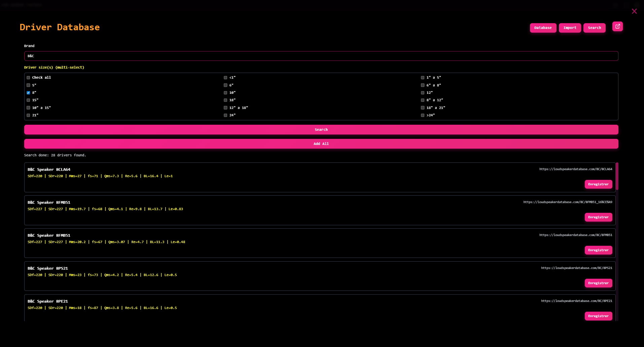644x347 pixels.
Task: Switch to the Database tab
Action: (x=543, y=28)
